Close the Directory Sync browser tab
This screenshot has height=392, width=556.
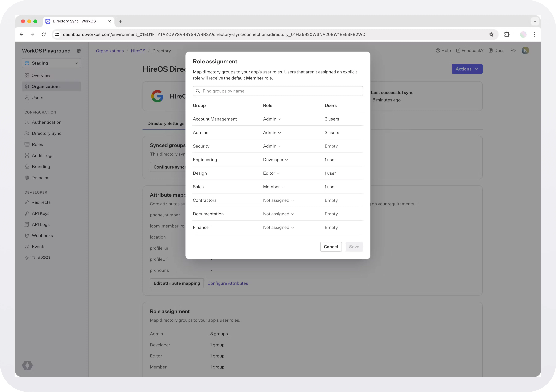(109, 21)
